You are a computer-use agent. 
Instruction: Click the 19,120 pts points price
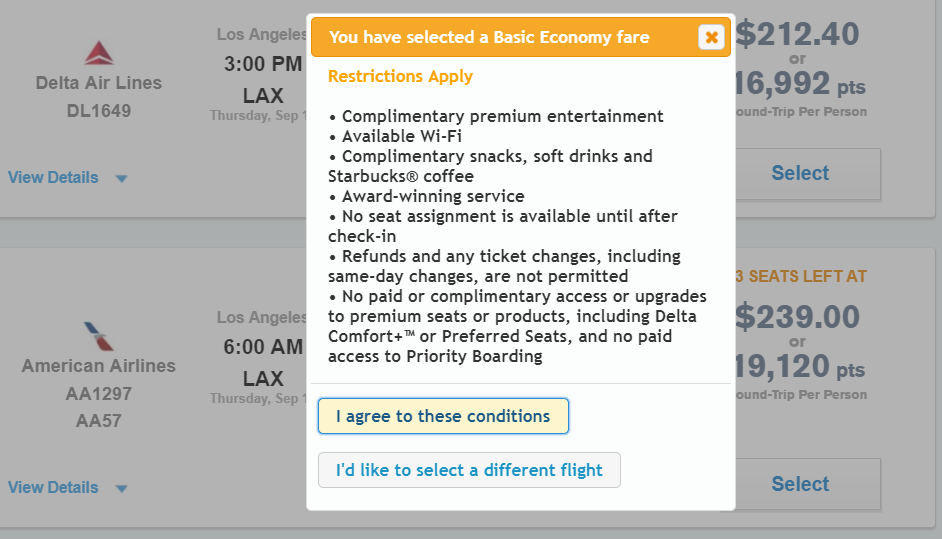(799, 367)
